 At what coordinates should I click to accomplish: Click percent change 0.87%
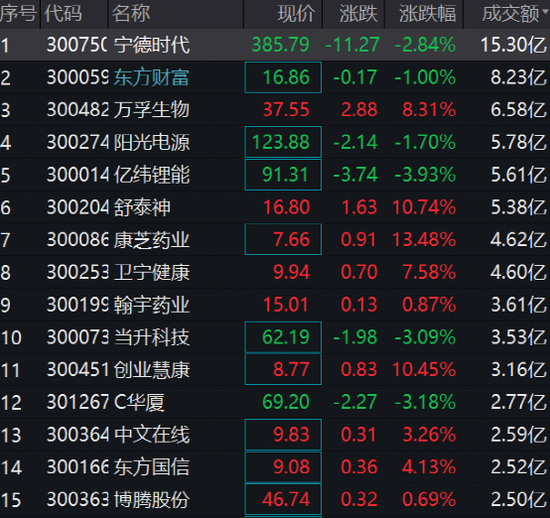coord(429,305)
